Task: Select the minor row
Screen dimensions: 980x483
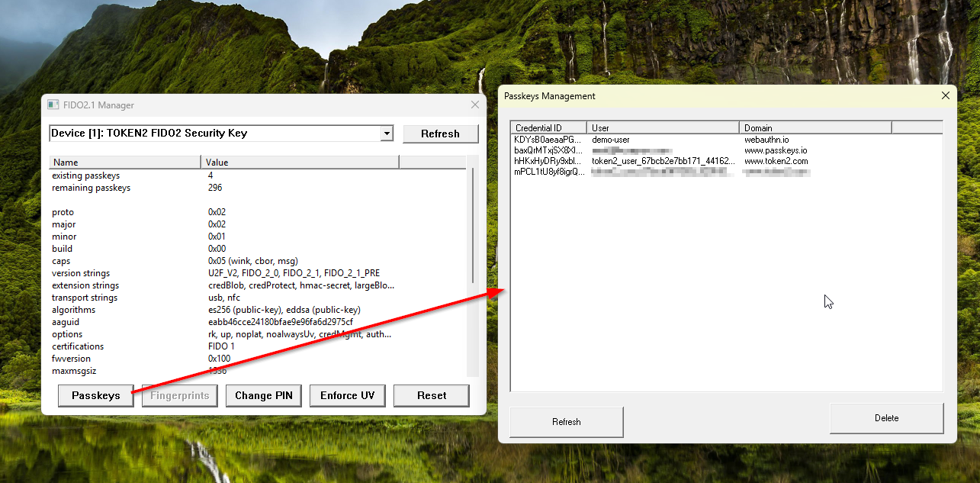Action: click(x=258, y=237)
